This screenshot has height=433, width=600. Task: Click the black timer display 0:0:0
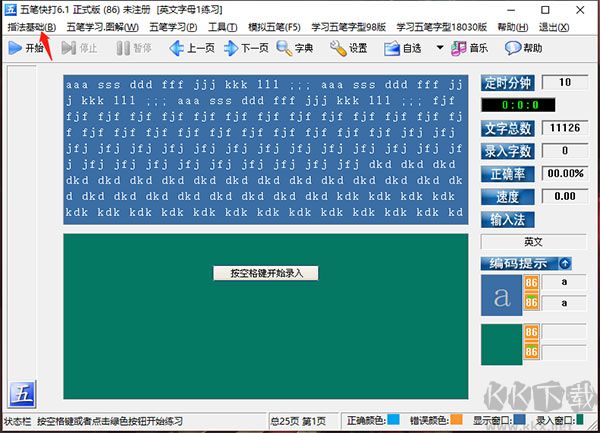pyautogui.click(x=518, y=105)
